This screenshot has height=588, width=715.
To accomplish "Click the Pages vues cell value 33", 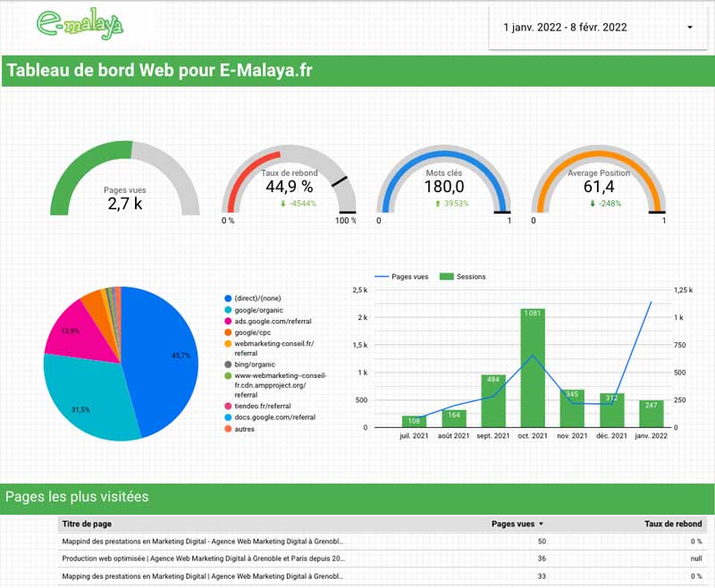I will click(542, 576).
